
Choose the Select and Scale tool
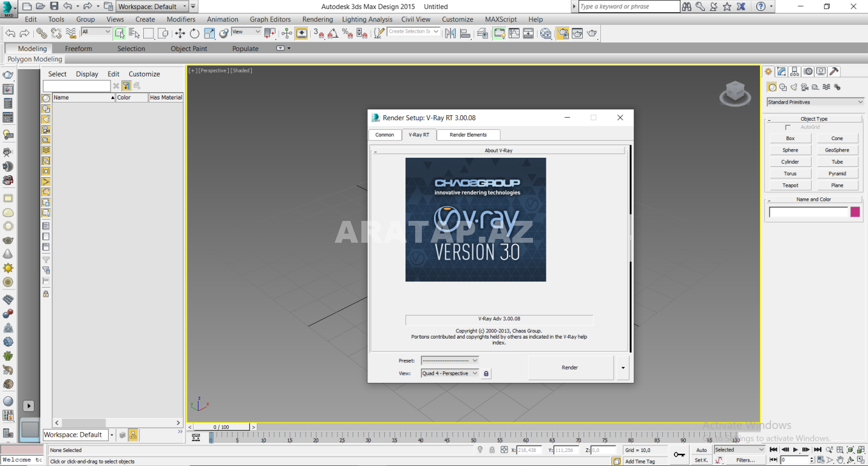(209, 33)
